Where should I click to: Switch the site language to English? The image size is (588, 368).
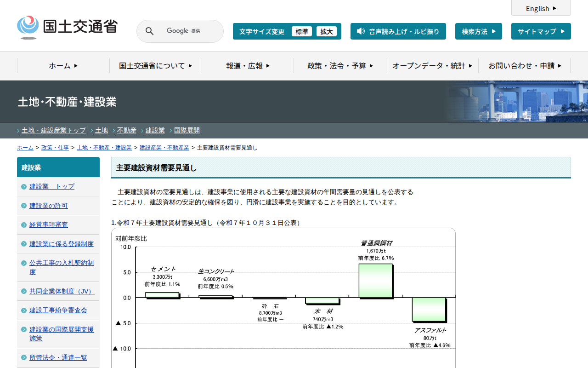pyautogui.click(x=541, y=8)
